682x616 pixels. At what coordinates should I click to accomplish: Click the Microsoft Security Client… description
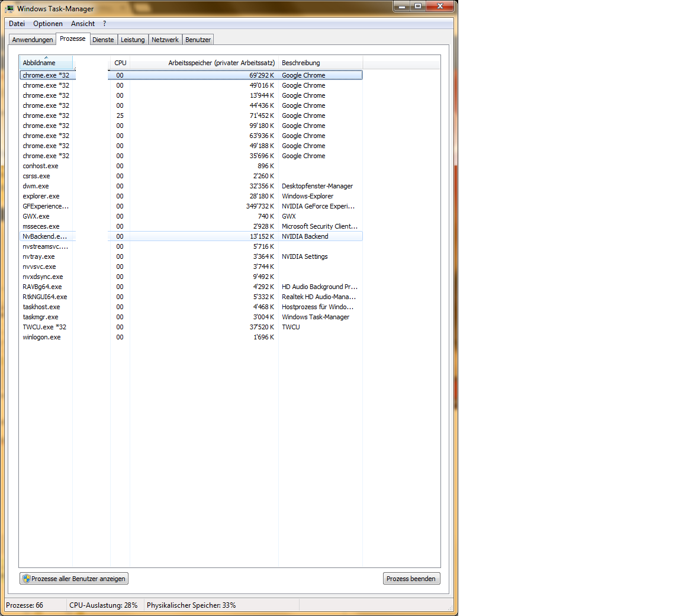tap(320, 226)
